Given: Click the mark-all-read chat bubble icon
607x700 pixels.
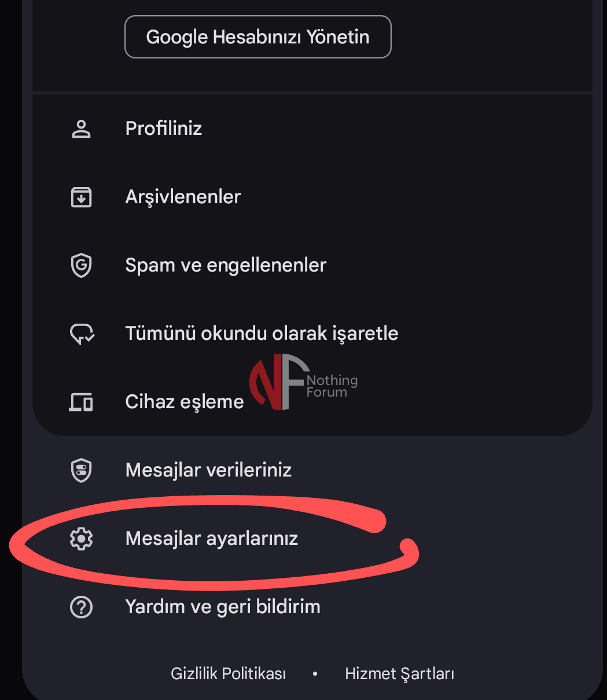Looking at the screenshot, I should click(x=82, y=334).
